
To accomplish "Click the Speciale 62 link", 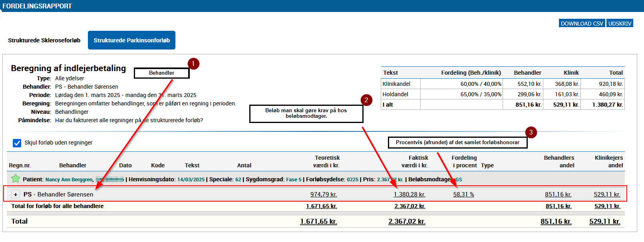I will click(238, 180).
